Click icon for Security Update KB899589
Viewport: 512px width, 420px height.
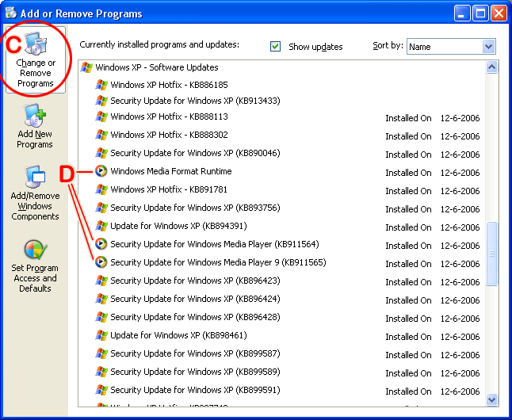point(101,372)
